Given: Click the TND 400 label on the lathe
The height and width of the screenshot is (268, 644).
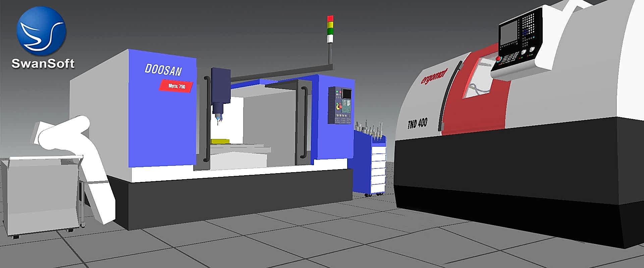Looking at the screenshot, I should 418,124.
